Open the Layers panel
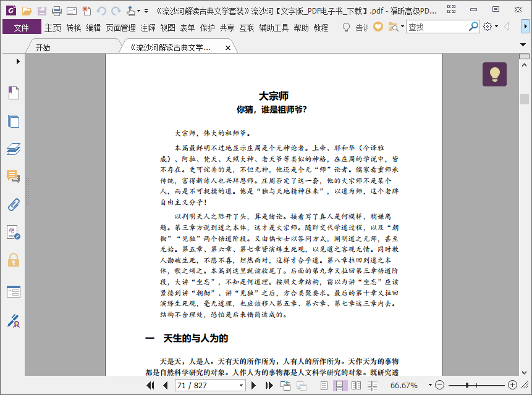Screen dimensions: 532x395 [14, 149]
